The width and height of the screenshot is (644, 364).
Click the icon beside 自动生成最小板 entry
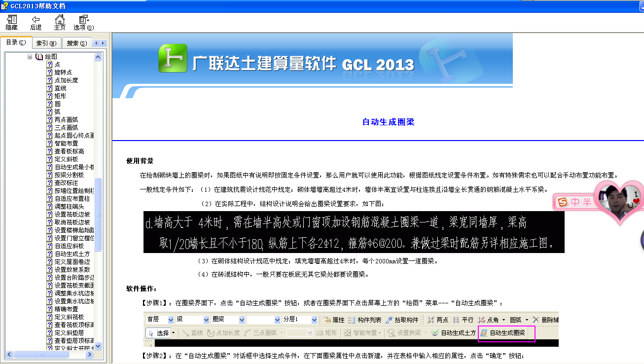(x=49, y=167)
